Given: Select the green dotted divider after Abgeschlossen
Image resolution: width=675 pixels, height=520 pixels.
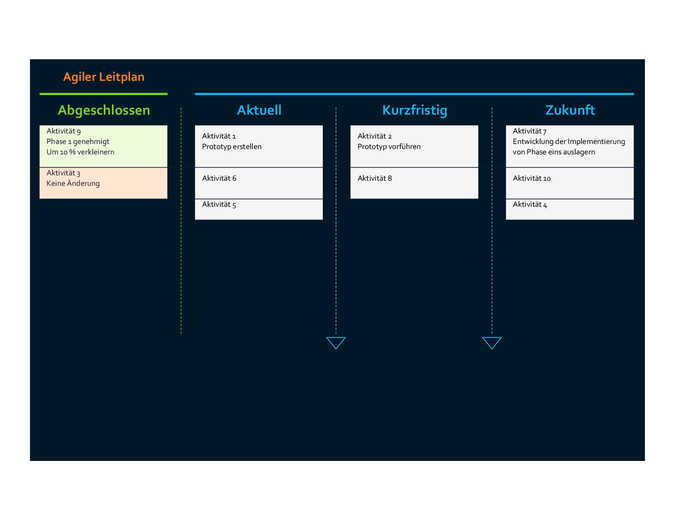Looking at the screenshot, I should coord(181,220).
